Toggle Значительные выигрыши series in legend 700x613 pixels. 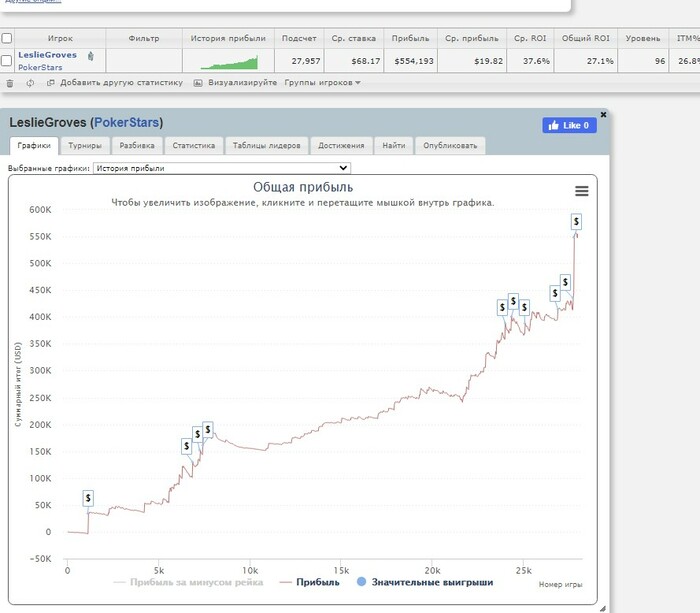425,582
